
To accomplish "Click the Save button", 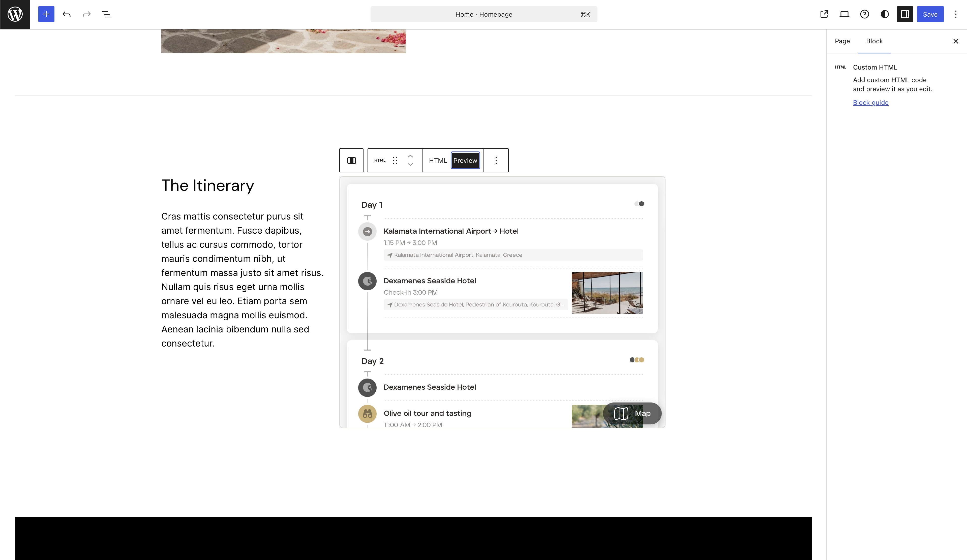I will click(930, 14).
